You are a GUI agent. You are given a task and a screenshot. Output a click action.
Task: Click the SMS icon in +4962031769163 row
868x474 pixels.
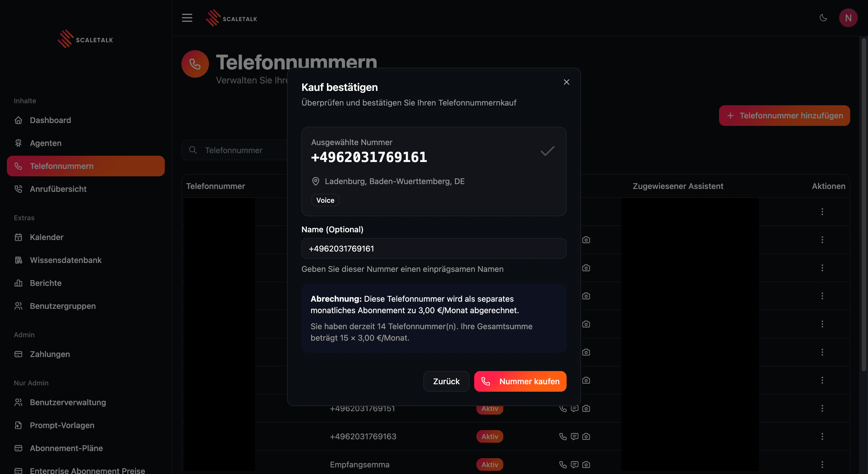(575, 436)
